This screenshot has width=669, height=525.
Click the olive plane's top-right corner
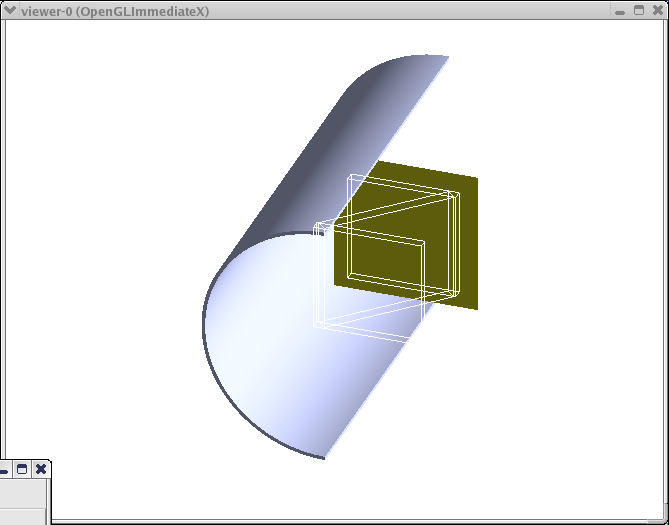click(x=475, y=179)
